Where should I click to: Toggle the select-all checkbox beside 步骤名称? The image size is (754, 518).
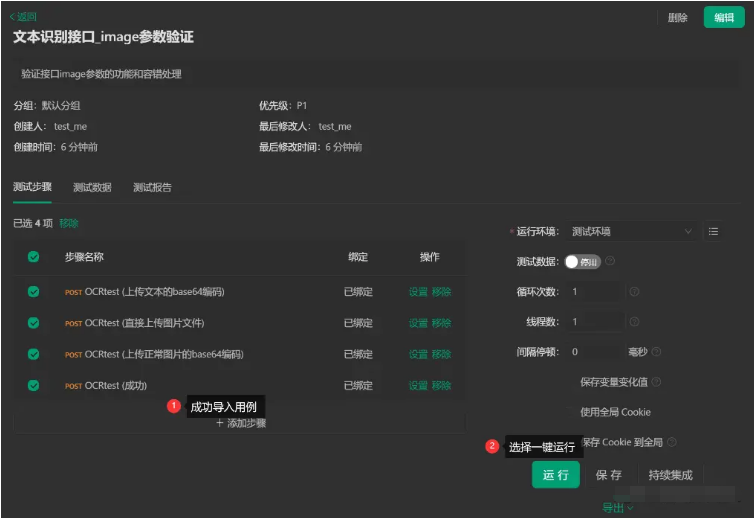click(x=33, y=257)
